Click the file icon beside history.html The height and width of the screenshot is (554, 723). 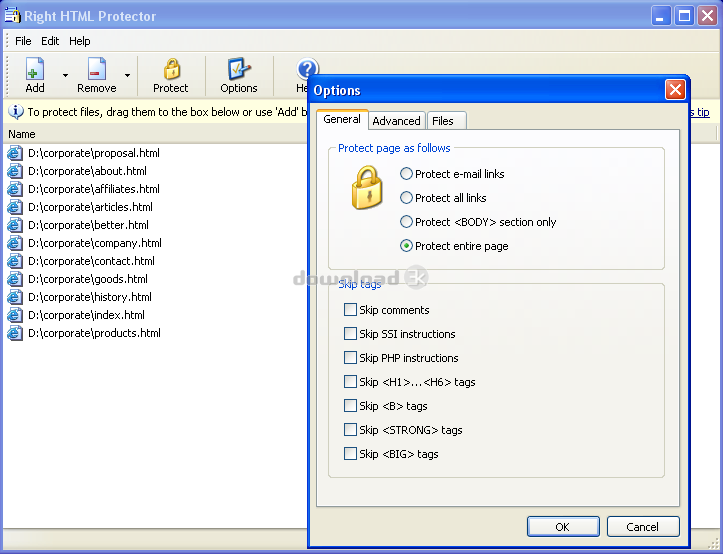coord(14,297)
